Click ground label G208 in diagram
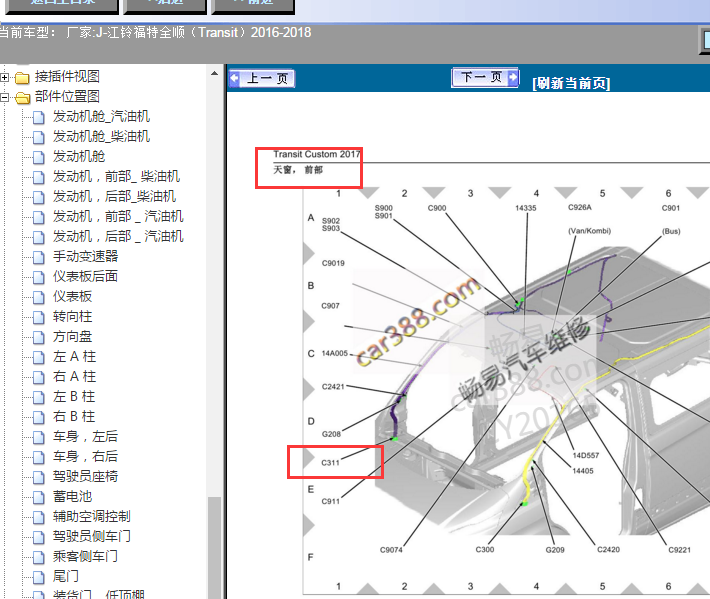 point(331,434)
